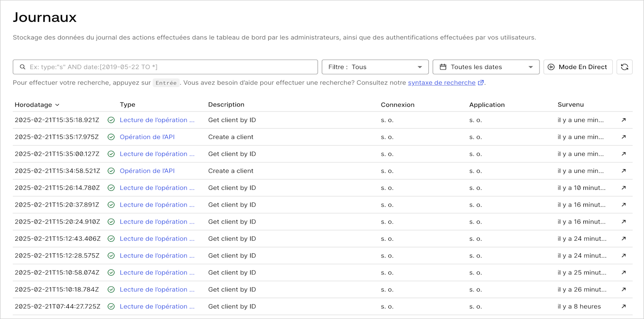Open Lecture de l'opération link at 15:35:18.921Z
This screenshot has width=644, height=319.
pos(157,120)
